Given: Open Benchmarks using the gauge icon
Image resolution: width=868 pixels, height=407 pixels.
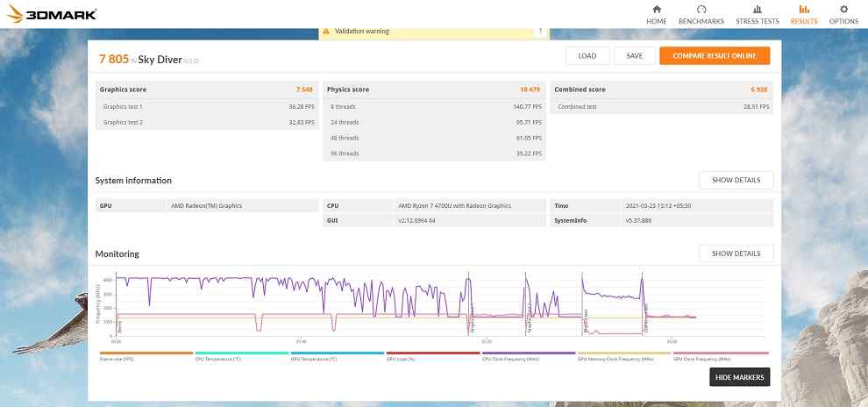Looking at the screenshot, I should coord(701,10).
